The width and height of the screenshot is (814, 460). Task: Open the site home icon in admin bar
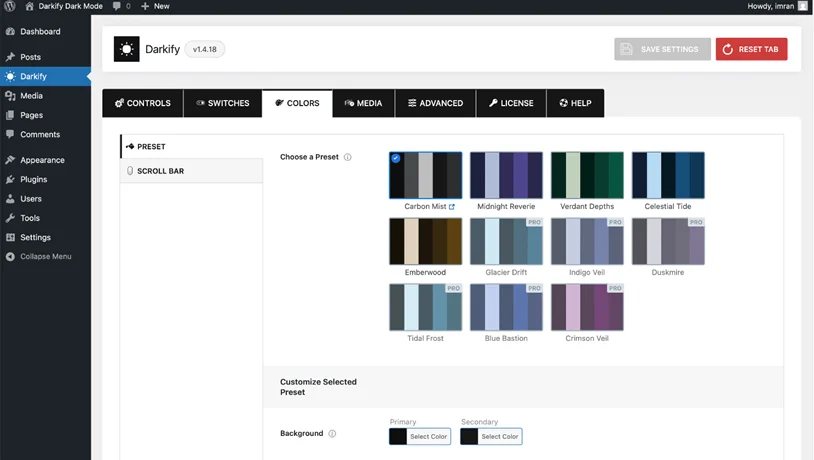[x=30, y=6]
